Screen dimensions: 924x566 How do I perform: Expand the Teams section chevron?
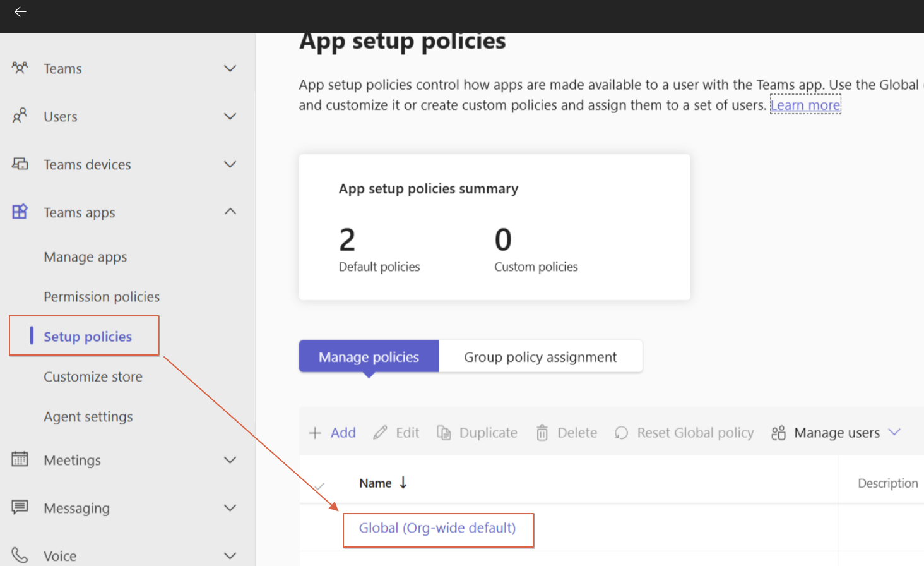click(230, 68)
